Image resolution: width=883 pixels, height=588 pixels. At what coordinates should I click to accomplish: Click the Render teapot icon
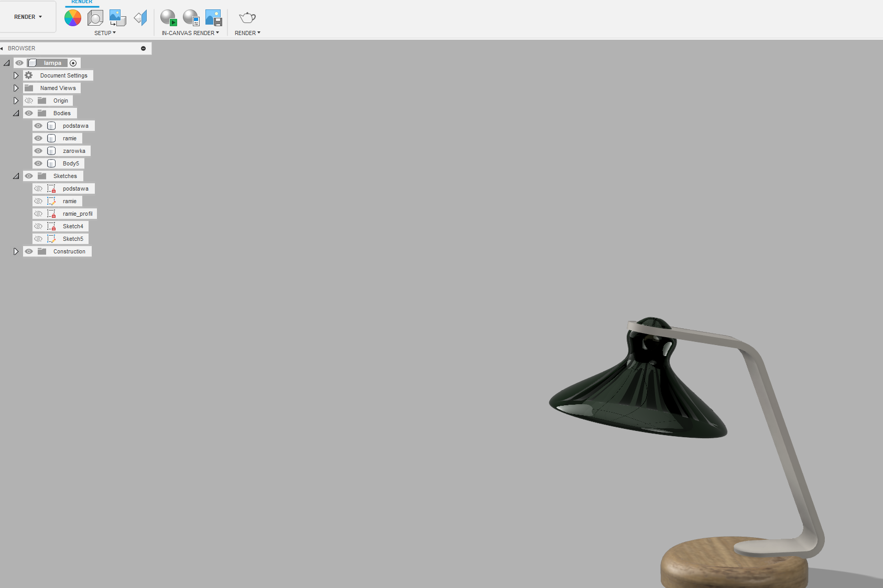[x=247, y=18]
